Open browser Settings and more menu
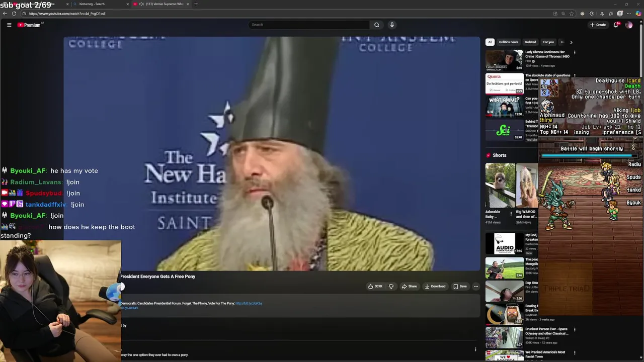 tap(629, 14)
